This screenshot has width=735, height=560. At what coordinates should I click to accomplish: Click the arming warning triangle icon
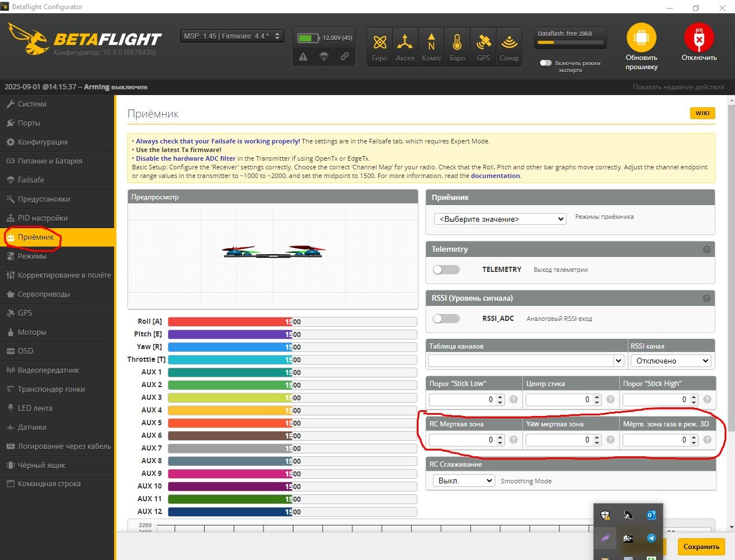click(x=303, y=56)
